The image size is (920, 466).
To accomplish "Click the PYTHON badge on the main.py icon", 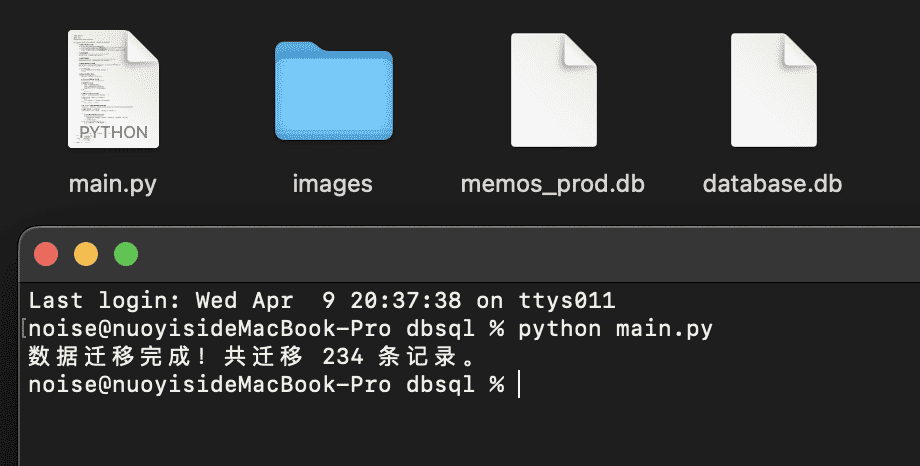I will tap(113, 132).
